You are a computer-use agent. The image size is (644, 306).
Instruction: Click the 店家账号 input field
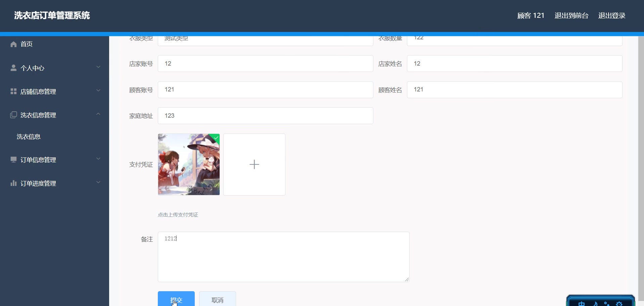[266, 64]
